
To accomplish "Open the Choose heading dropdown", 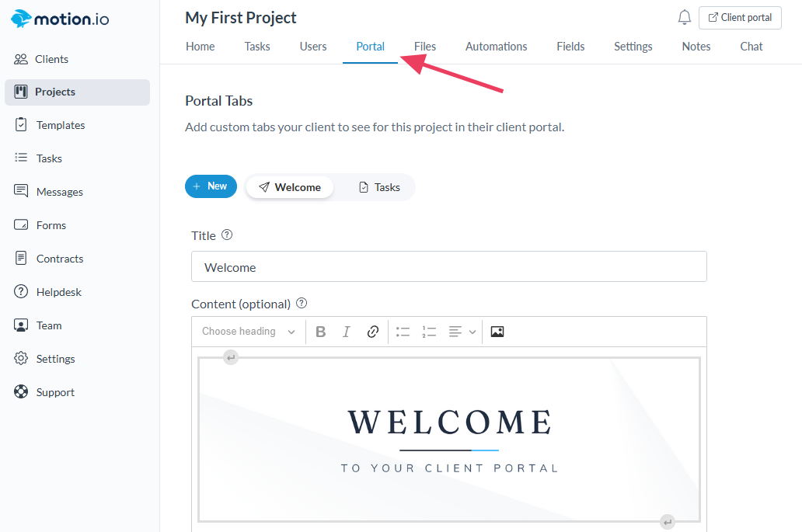I will [x=249, y=332].
